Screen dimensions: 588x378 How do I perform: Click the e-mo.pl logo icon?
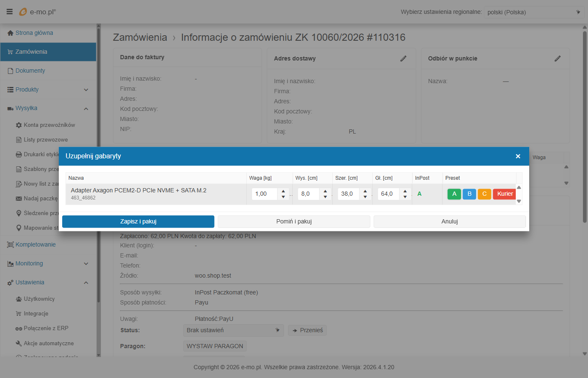[x=23, y=12]
